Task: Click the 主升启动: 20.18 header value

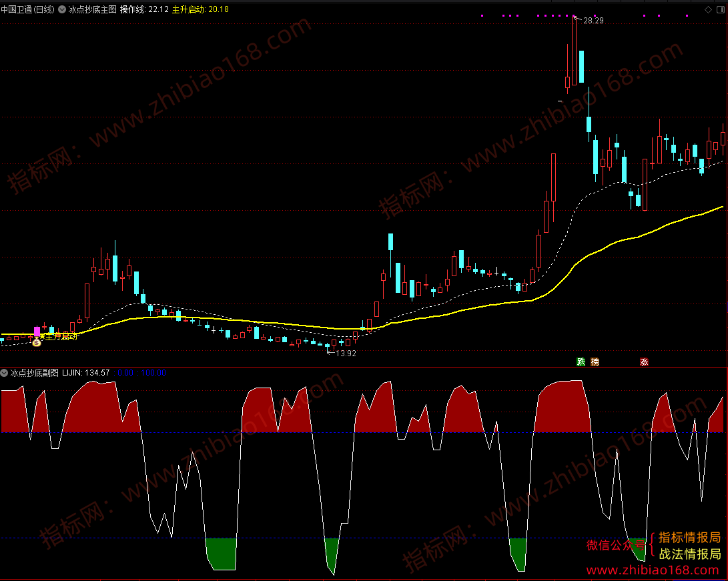Action: pyautogui.click(x=200, y=9)
